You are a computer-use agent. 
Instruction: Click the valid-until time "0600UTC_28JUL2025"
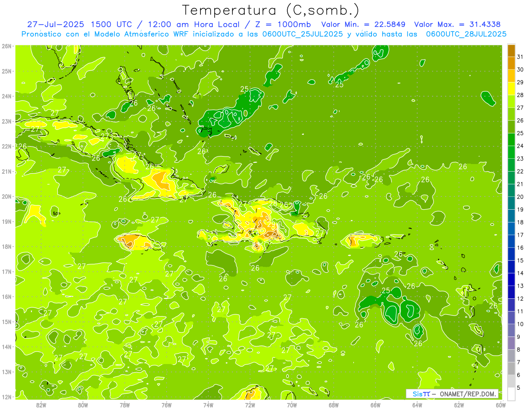(x=466, y=34)
